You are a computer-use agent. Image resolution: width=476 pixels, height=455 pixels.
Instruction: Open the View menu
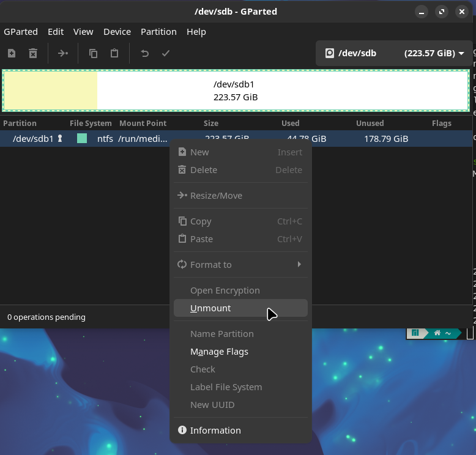click(83, 32)
